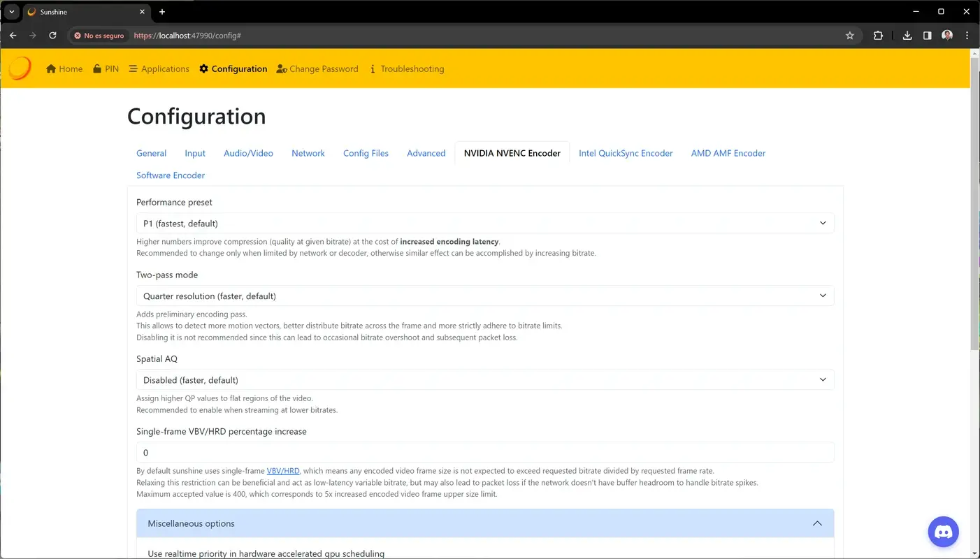This screenshot has width=980, height=559.
Task: Click the Sunshine logo in the navbar
Action: pyautogui.click(x=19, y=68)
